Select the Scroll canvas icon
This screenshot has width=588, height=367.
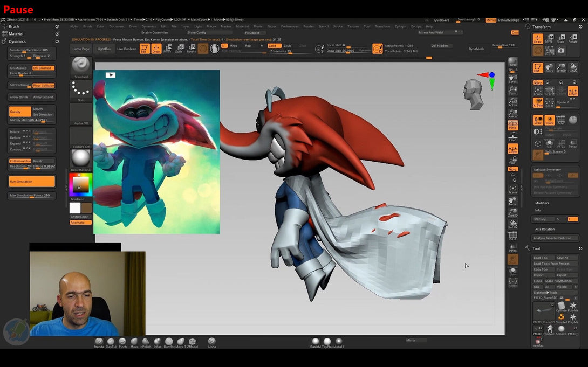(512, 79)
